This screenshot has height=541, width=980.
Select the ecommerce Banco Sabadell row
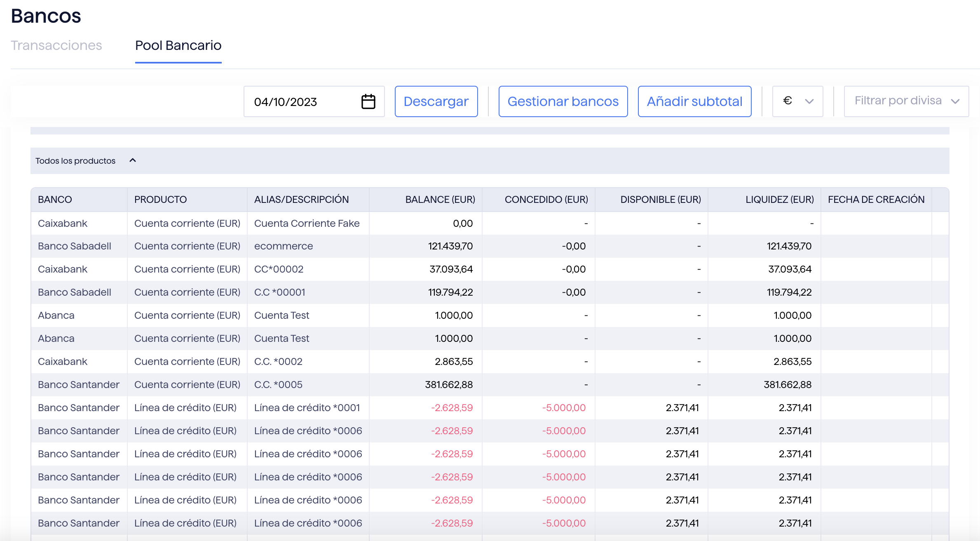(284, 246)
